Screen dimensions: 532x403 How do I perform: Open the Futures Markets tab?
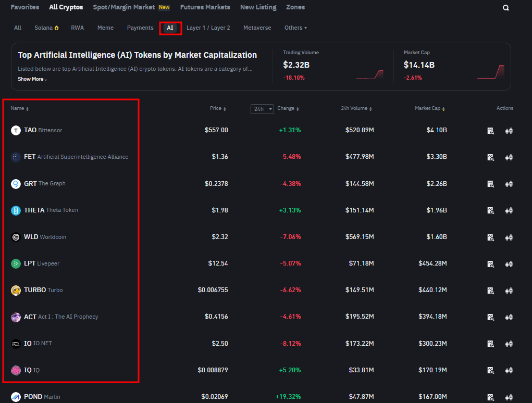205,7
